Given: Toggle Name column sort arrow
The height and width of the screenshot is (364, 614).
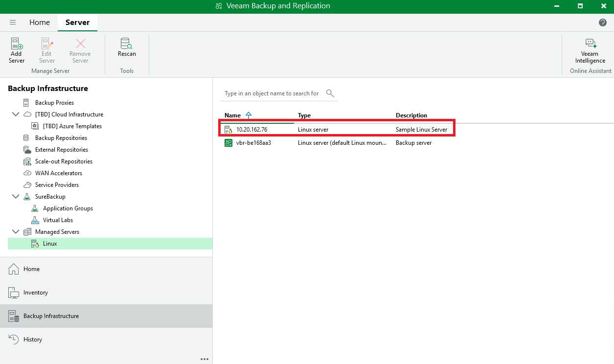Looking at the screenshot, I should click(249, 115).
